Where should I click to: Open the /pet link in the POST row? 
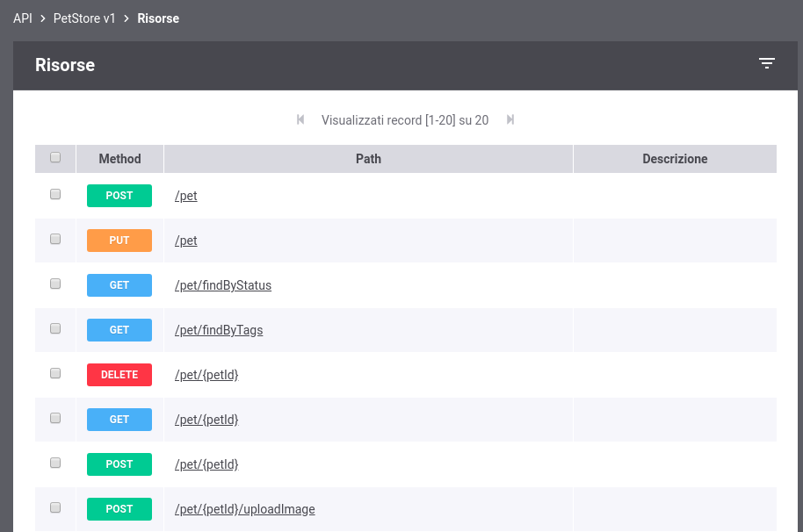click(x=186, y=196)
